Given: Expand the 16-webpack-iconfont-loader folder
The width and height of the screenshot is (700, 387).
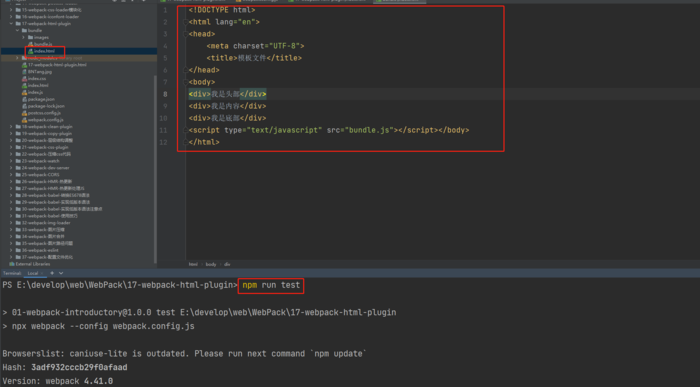Looking at the screenshot, I should [x=11, y=17].
